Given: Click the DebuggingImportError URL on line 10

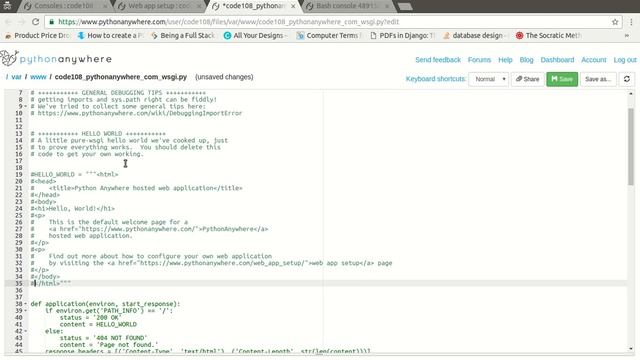Looking at the screenshot, I should click(140, 113).
